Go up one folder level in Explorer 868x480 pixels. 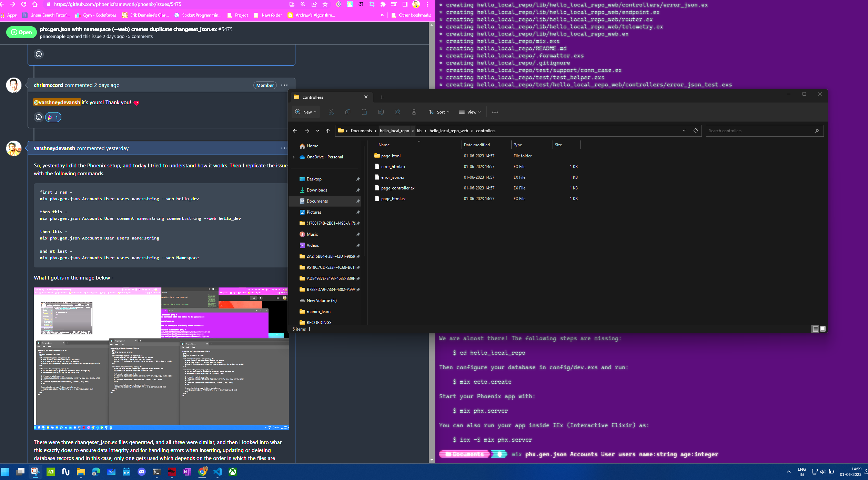[327, 131]
